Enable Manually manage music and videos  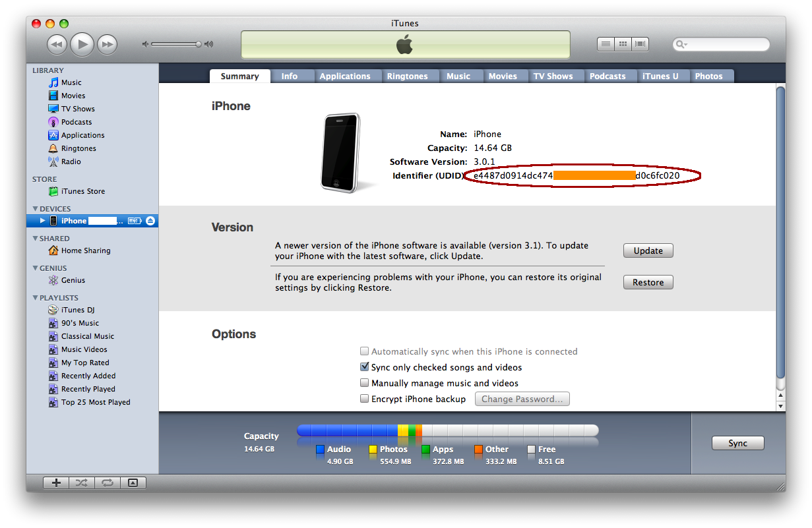click(x=364, y=383)
